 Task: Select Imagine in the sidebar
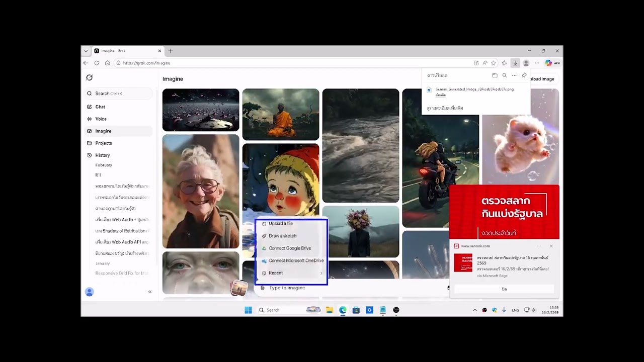(x=119, y=131)
